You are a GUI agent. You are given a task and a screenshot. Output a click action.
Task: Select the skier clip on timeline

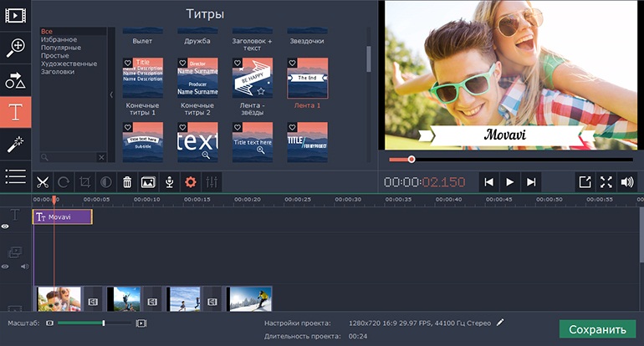point(249,299)
